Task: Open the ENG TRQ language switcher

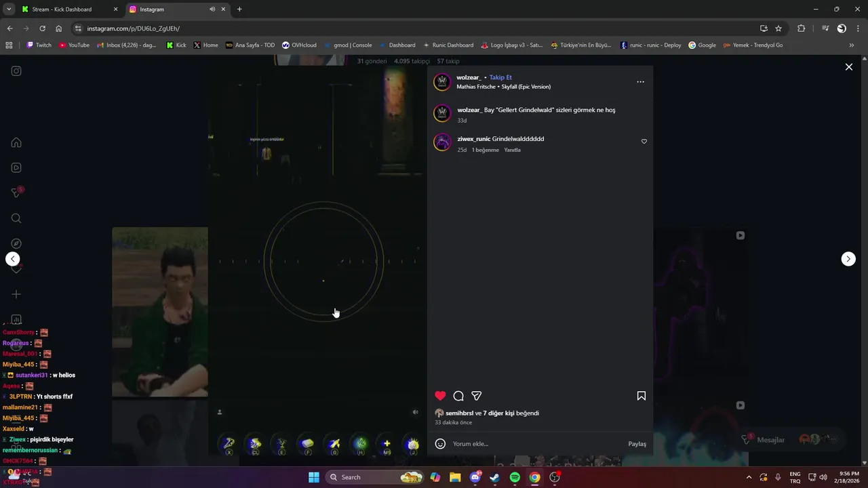Action: [x=795, y=477]
